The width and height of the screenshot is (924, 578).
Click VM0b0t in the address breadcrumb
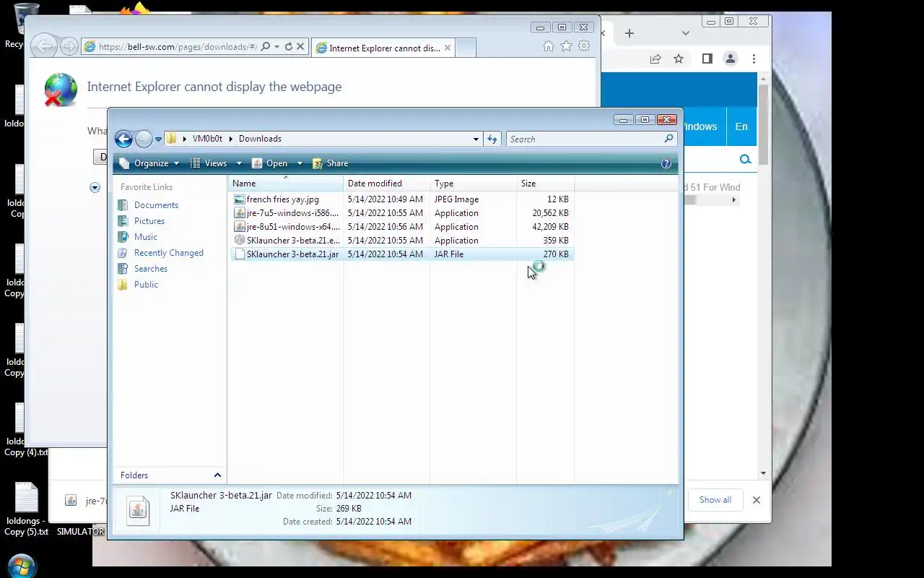pyautogui.click(x=208, y=139)
